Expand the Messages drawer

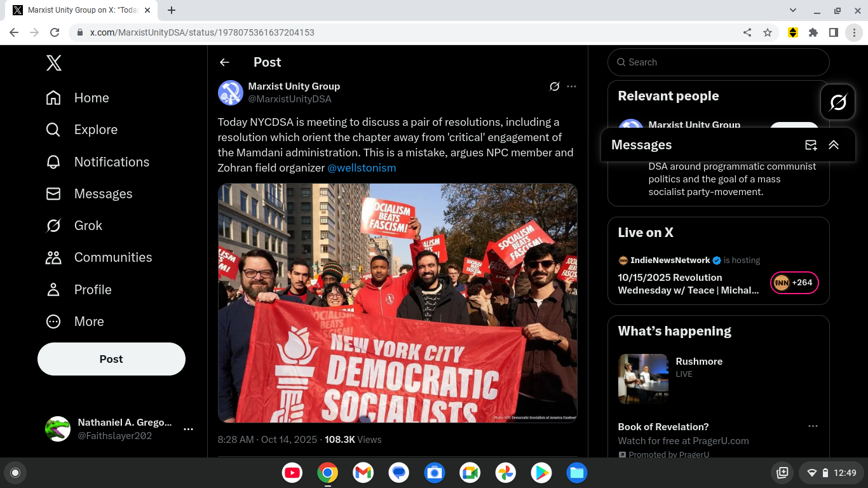tap(834, 145)
